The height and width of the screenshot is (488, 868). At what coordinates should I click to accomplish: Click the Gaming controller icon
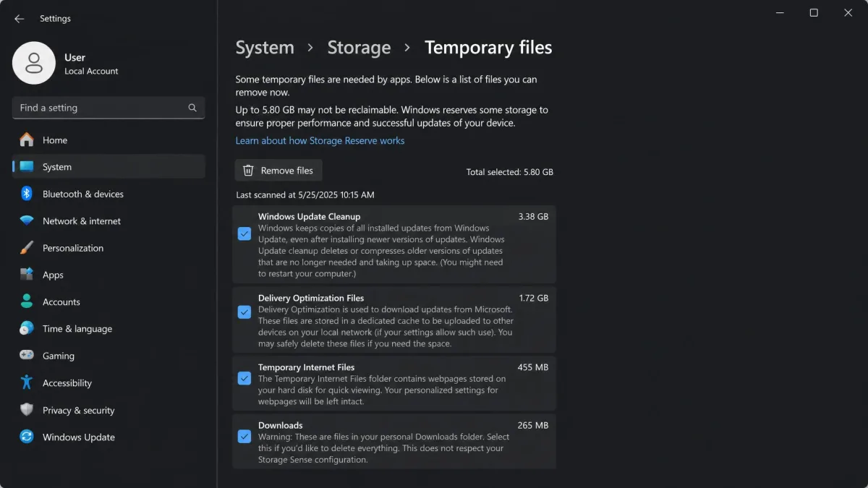tap(27, 356)
